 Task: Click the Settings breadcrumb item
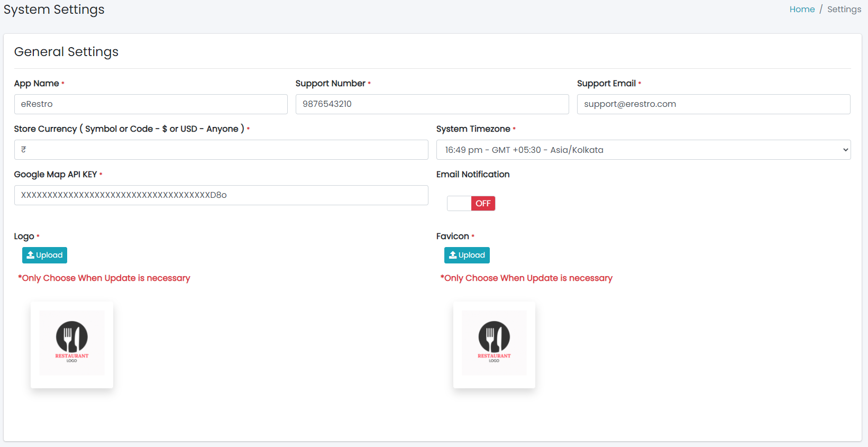[844, 10]
